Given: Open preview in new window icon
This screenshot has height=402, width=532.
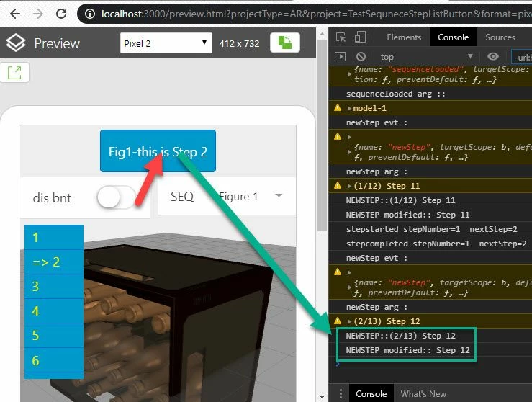Looking at the screenshot, I should click(x=14, y=73).
